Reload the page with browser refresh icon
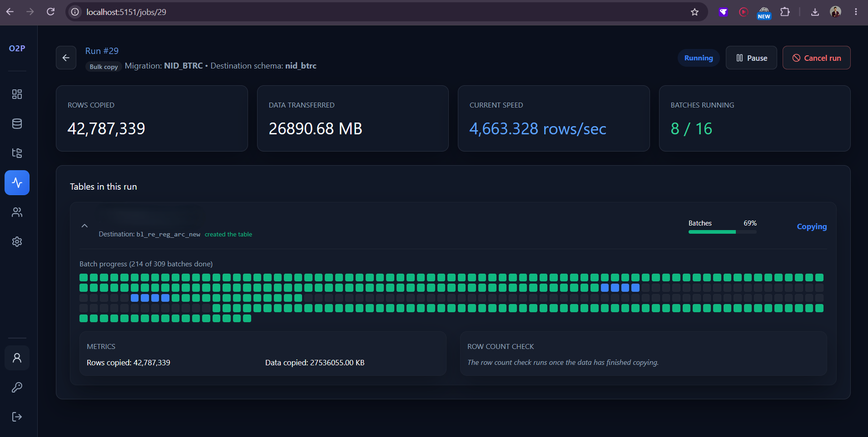Viewport: 868px width, 437px height. 50,12
